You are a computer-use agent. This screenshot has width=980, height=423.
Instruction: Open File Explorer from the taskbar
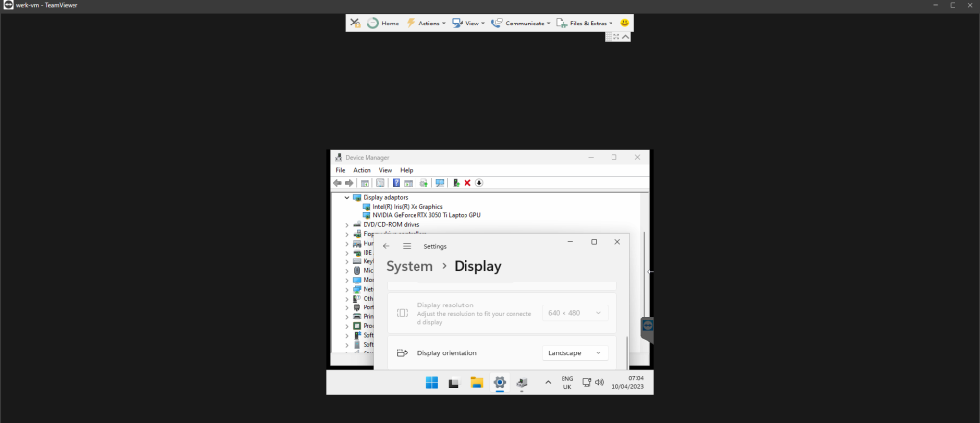click(477, 383)
